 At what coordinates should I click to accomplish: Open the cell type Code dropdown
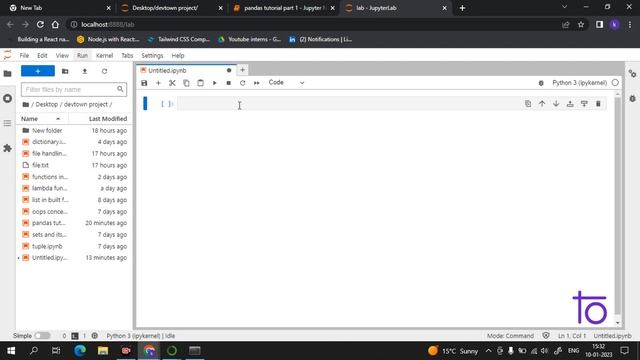coord(287,82)
